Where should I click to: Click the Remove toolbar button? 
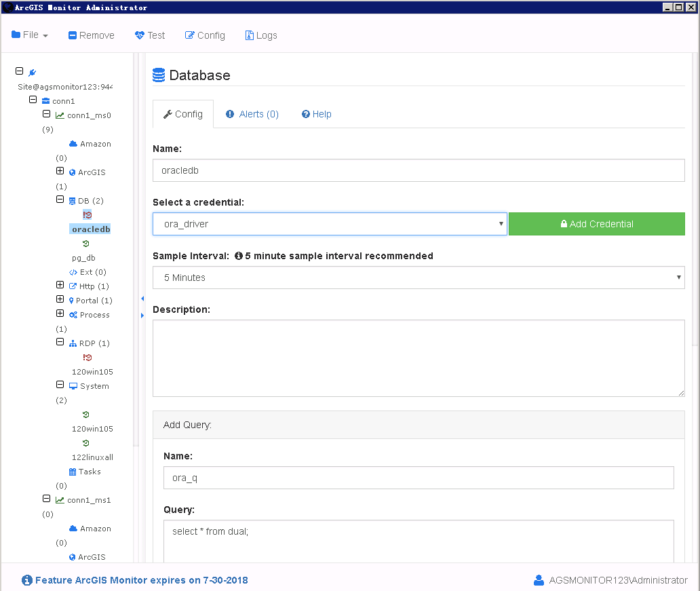pos(91,35)
